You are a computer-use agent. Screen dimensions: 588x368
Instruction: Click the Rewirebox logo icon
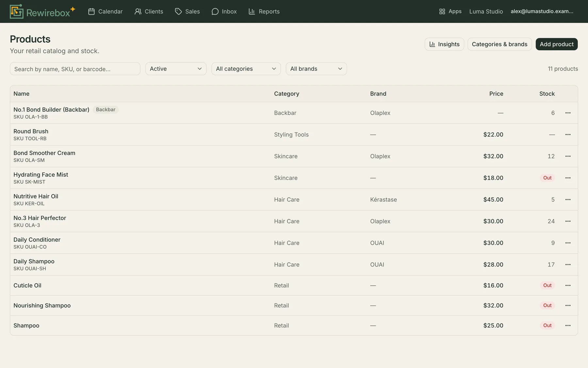[17, 11]
